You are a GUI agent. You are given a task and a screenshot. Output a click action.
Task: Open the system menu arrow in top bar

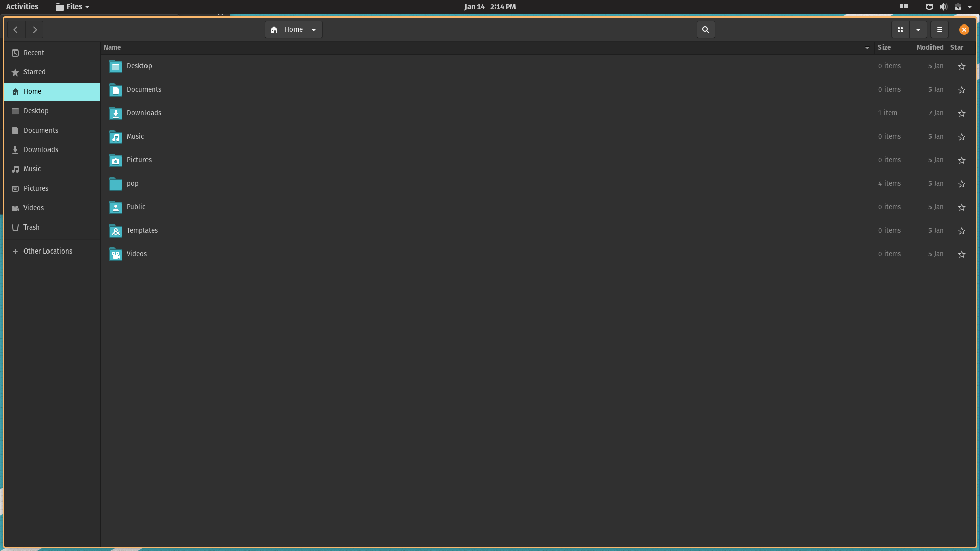(970, 7)
